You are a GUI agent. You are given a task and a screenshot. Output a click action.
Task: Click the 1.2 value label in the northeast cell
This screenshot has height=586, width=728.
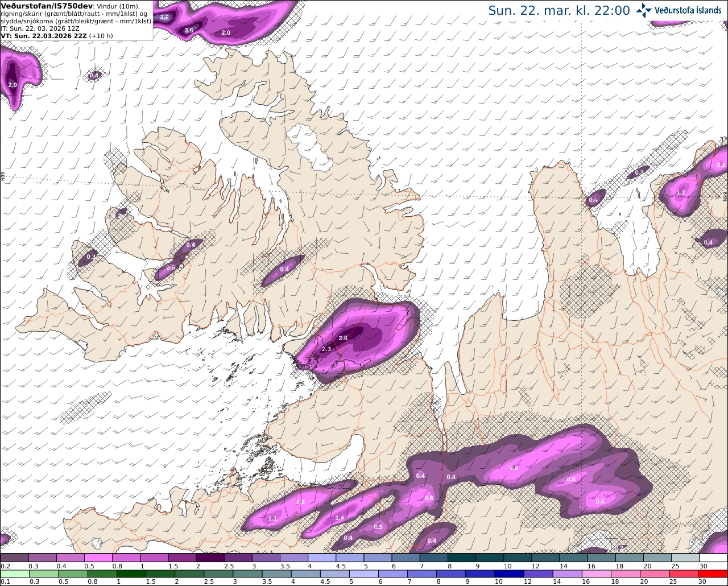(681, 193)
